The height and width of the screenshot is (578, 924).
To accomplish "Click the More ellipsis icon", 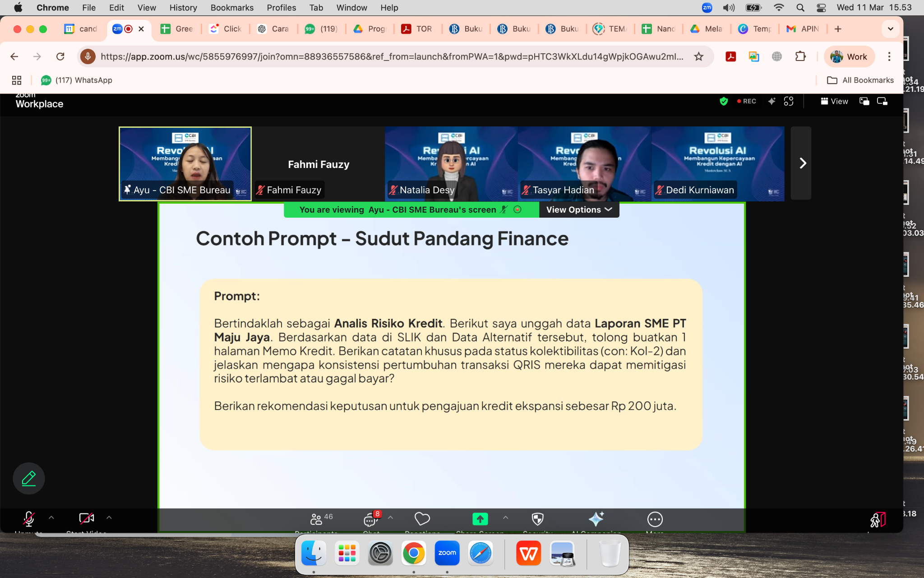I will 655,519.
